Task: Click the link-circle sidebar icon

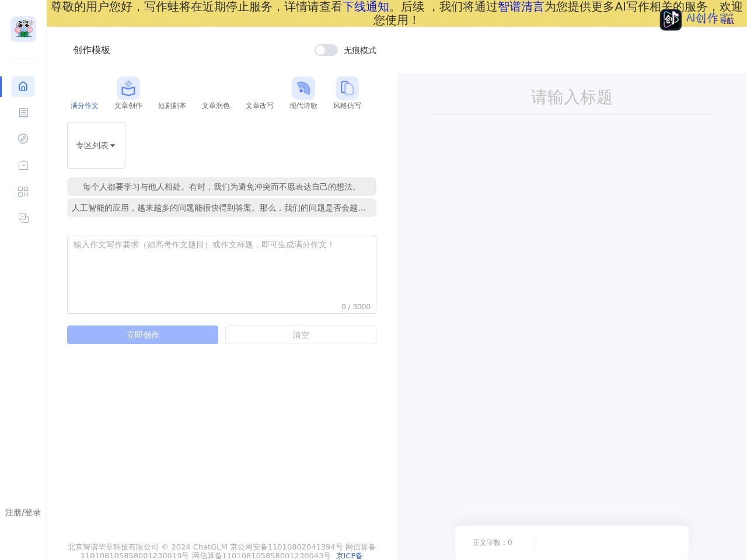Action: [x=23, y=138]
